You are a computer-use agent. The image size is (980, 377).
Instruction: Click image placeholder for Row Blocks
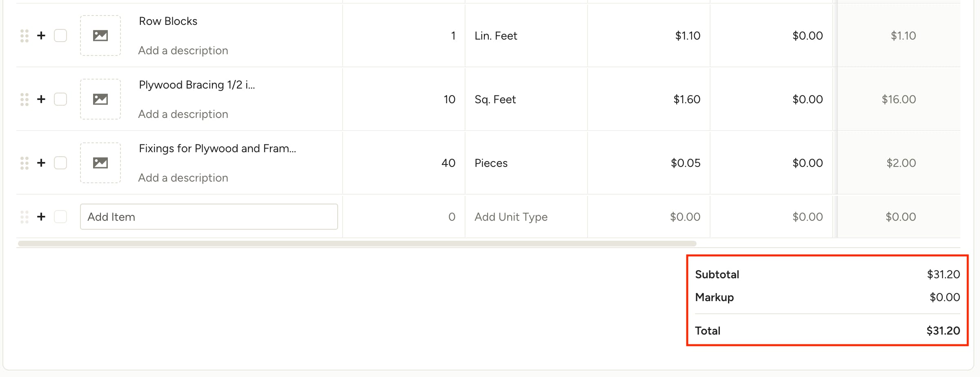100,36
